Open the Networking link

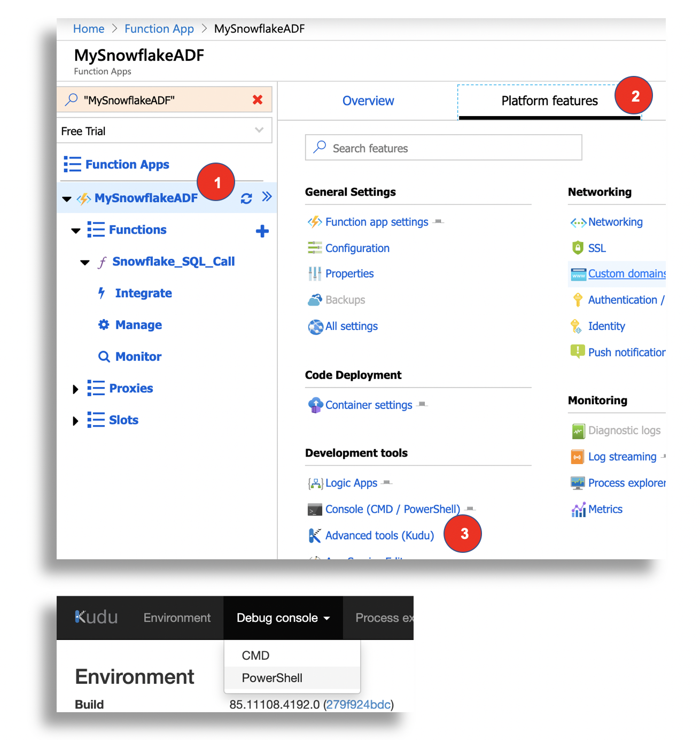pyautogui.click(x=615, y=222)
